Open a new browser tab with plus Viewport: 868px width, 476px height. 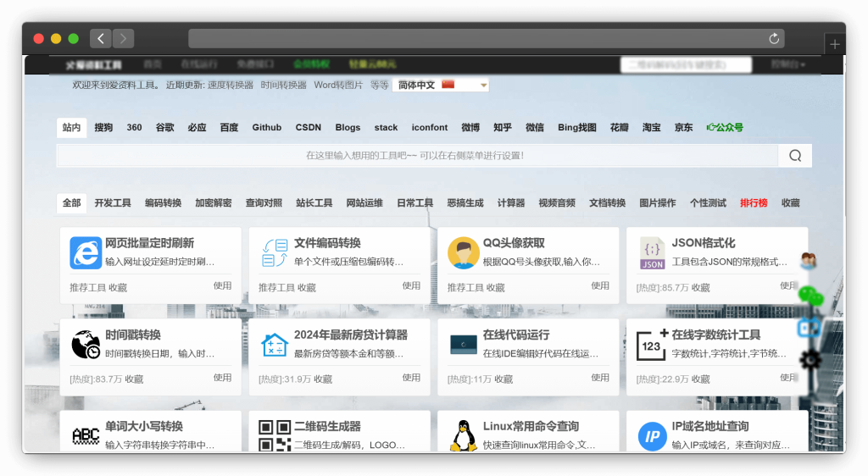pyautogui.click(x=835, y=44)
